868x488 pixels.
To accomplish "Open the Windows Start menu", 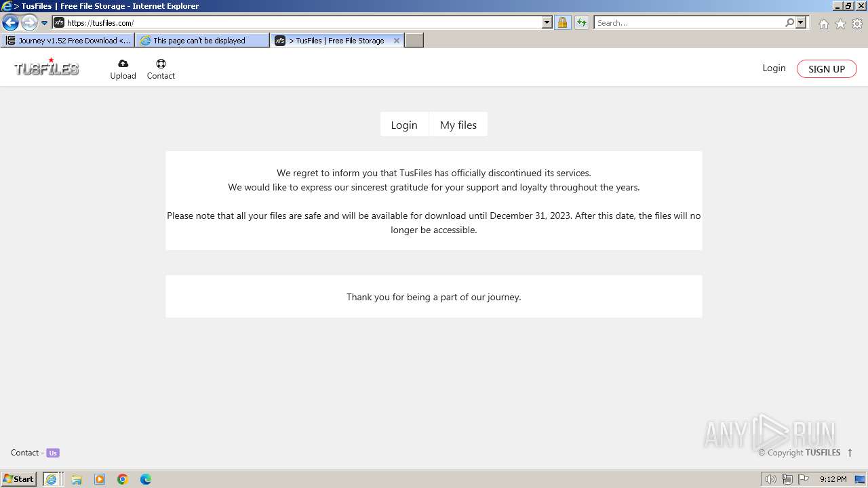I will coord(19,479).
